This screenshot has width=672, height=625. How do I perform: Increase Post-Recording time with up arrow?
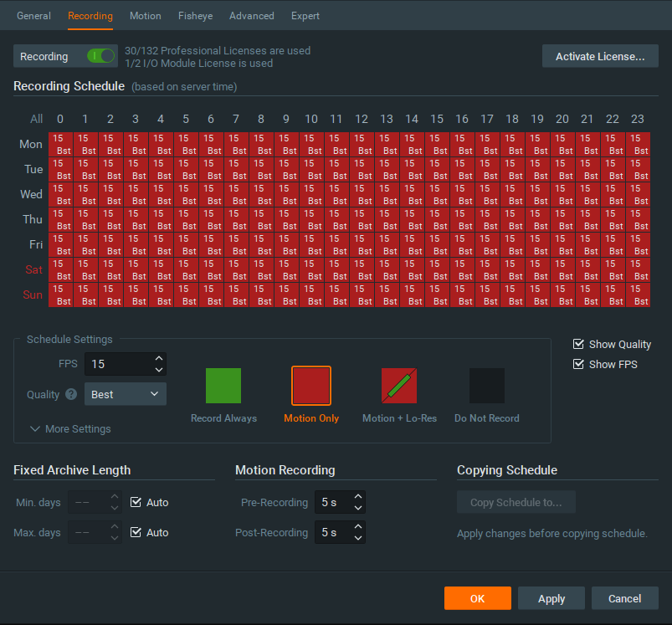pyautogui.click(x=358, y=527)
